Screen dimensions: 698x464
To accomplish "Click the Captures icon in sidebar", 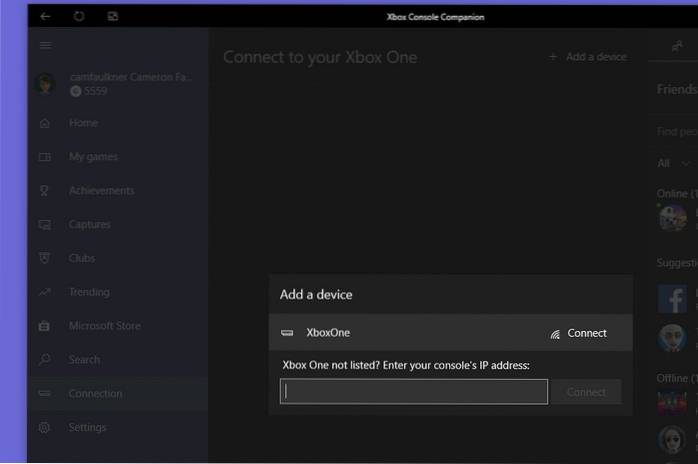I will click(x=45, y=225).
